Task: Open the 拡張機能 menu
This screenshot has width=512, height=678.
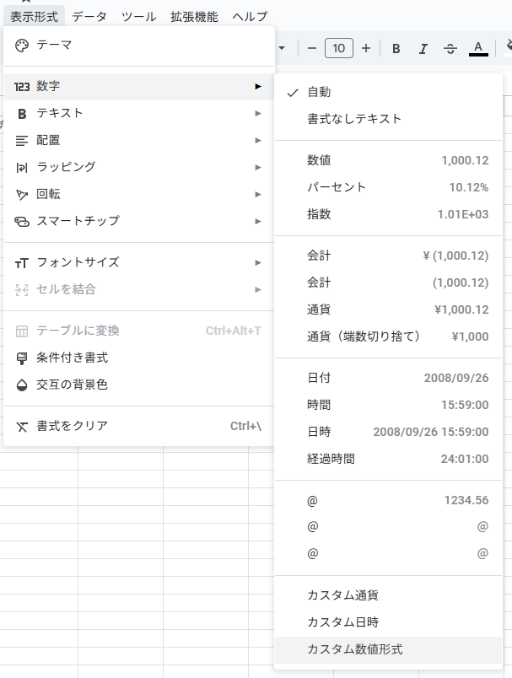Action: (x=194, y=16)
